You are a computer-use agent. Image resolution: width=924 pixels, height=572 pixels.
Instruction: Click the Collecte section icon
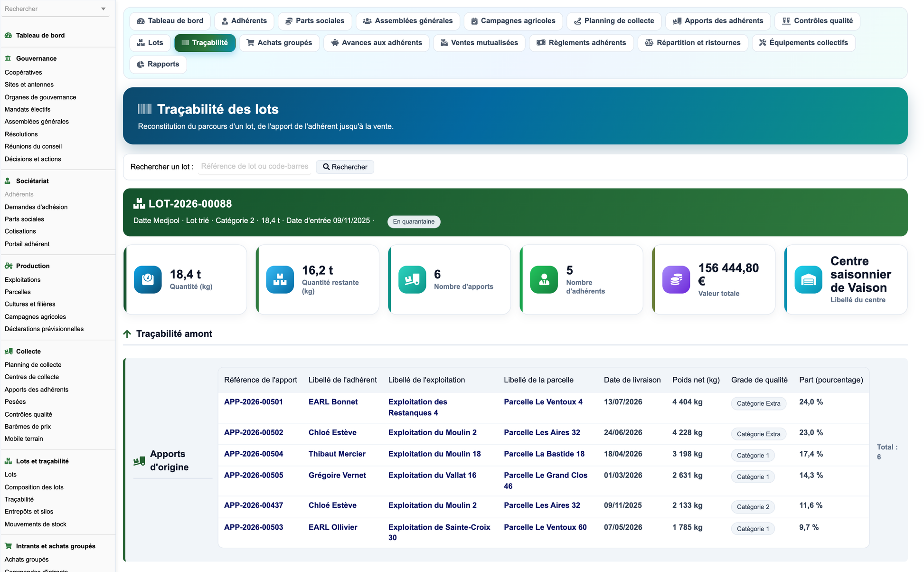[x=8, y=352]
